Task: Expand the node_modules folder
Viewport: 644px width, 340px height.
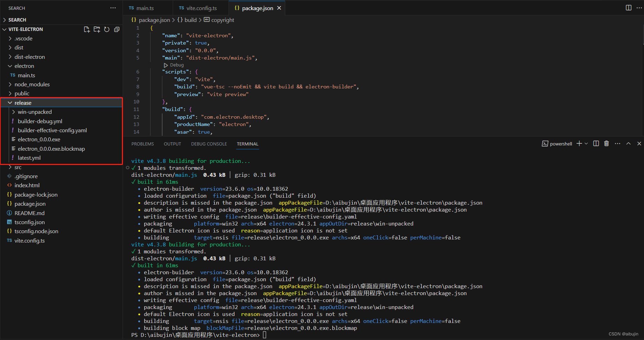Action: point(61,84)
